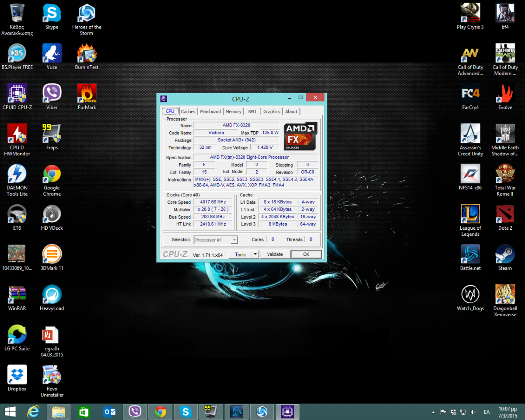Select the HeavyLoad desktop icon
This screenshot has height=420, width=525.
52,298
